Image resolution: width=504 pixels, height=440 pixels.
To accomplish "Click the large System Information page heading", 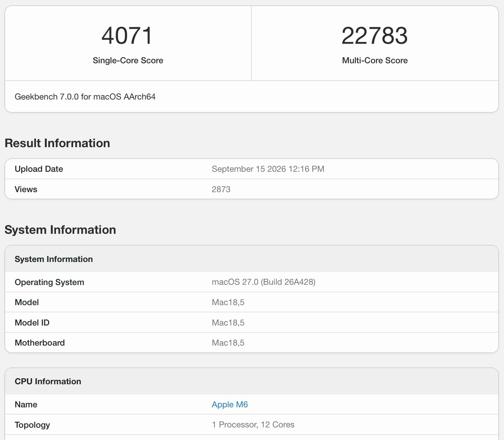I will [x=60, y=230].
